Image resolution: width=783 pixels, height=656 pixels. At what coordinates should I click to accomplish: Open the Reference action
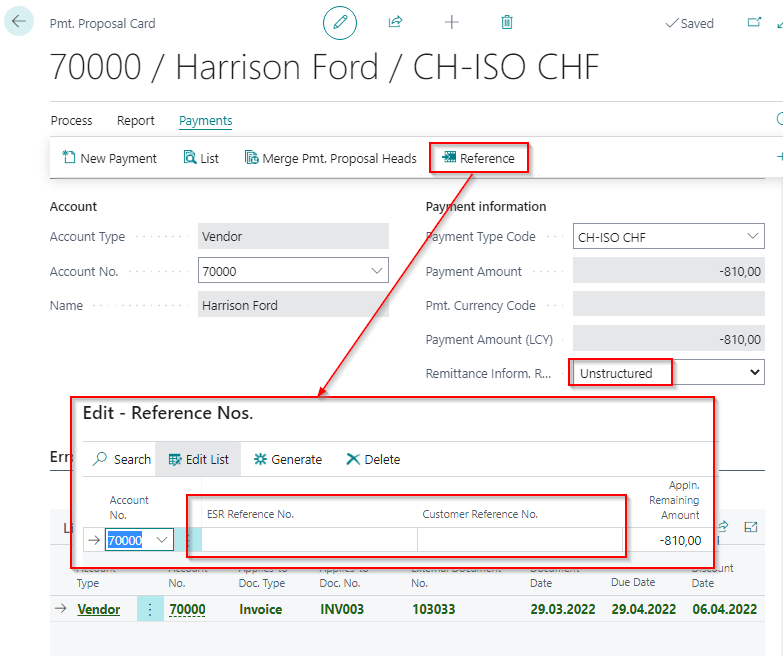[x=478, y=158]
